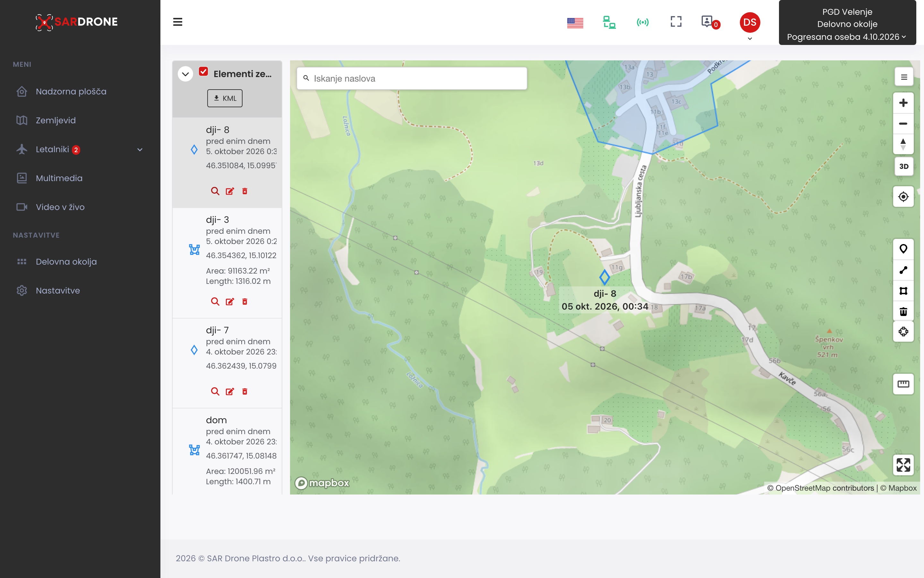The height and width of the screenshot is (578, 924).
Task: Edit the dji- 7 element
Action: pyautogui.click(x=230, y=391)
